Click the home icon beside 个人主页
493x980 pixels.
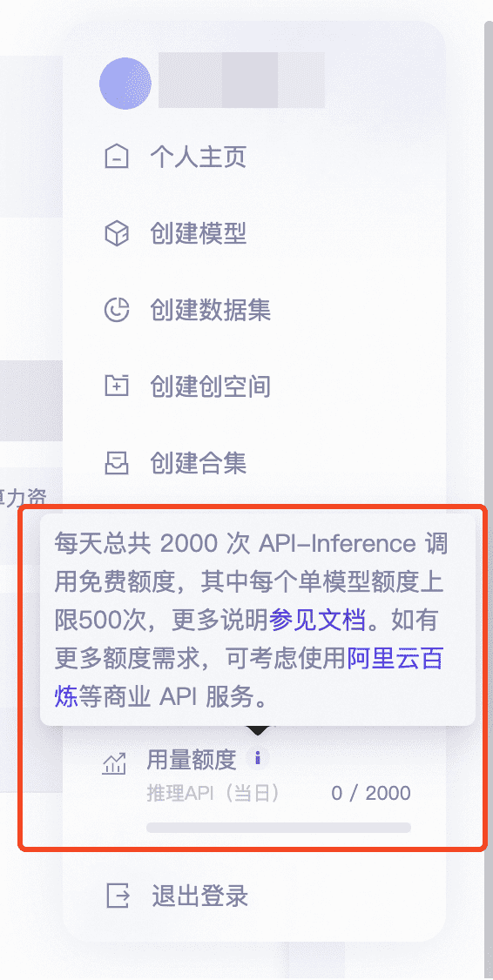coord(117,157)
